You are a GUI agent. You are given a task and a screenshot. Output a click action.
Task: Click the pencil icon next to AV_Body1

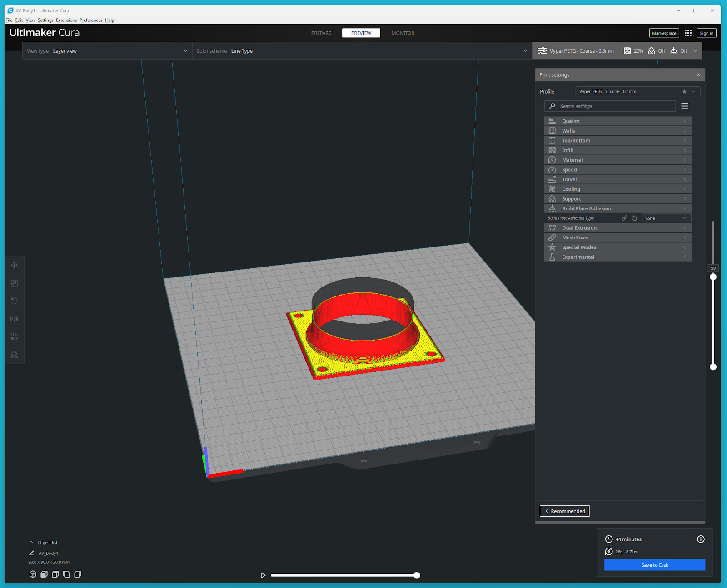pyautogui.click(x=32, y=553)
